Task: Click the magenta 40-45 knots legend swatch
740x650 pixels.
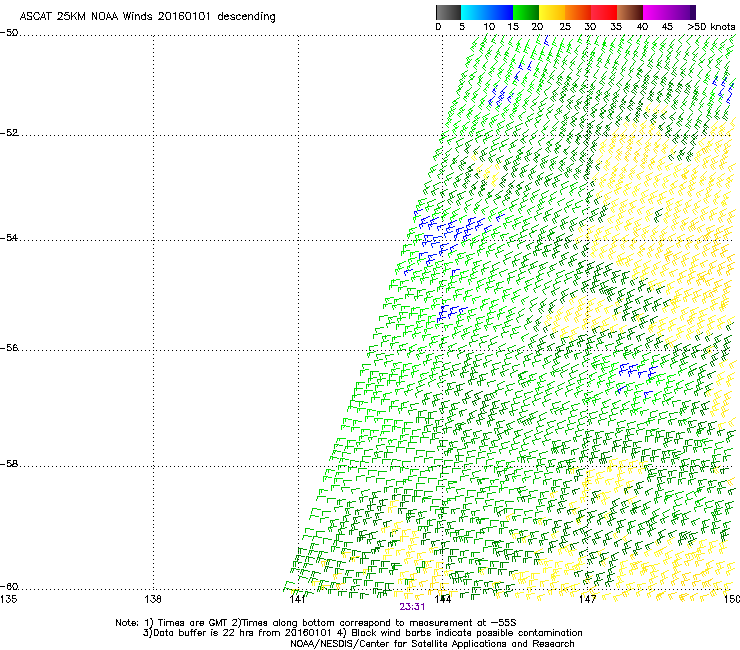Action: 656,12
